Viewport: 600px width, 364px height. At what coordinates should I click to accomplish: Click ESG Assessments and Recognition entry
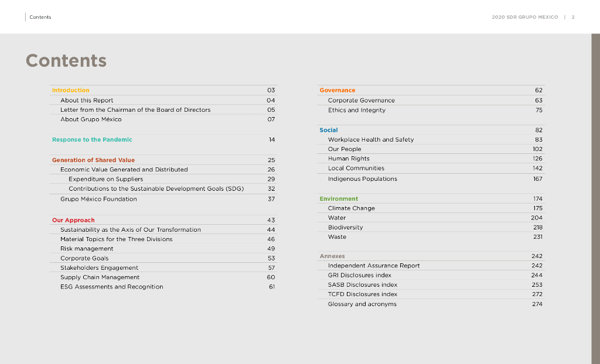111,287
